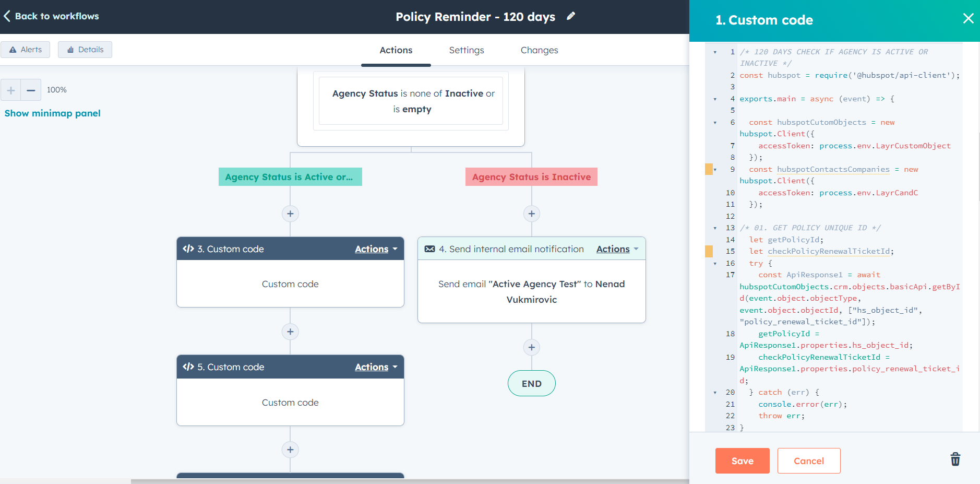
Task: Open Actions dropdown on step 4 email notification
Action: click(617, 249)
